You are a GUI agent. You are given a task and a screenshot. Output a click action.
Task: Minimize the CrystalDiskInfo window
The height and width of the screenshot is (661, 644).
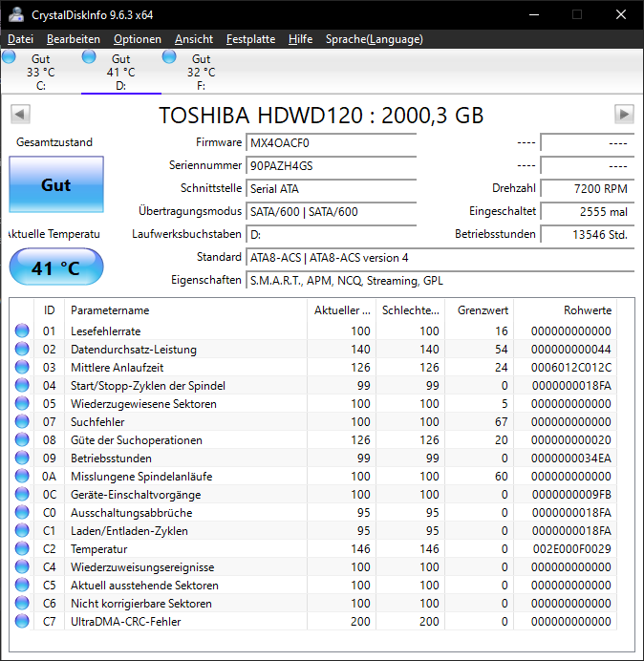click(x=534, y=14)
